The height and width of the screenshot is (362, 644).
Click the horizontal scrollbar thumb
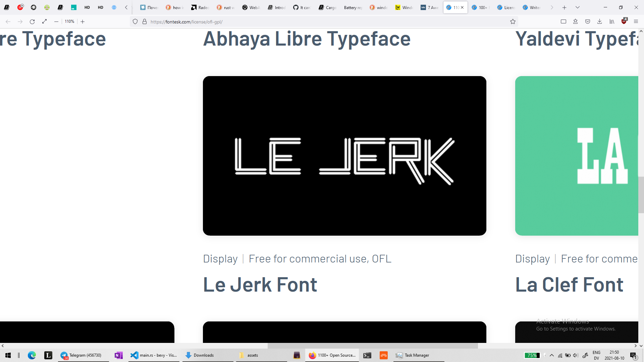coord(373,346)
